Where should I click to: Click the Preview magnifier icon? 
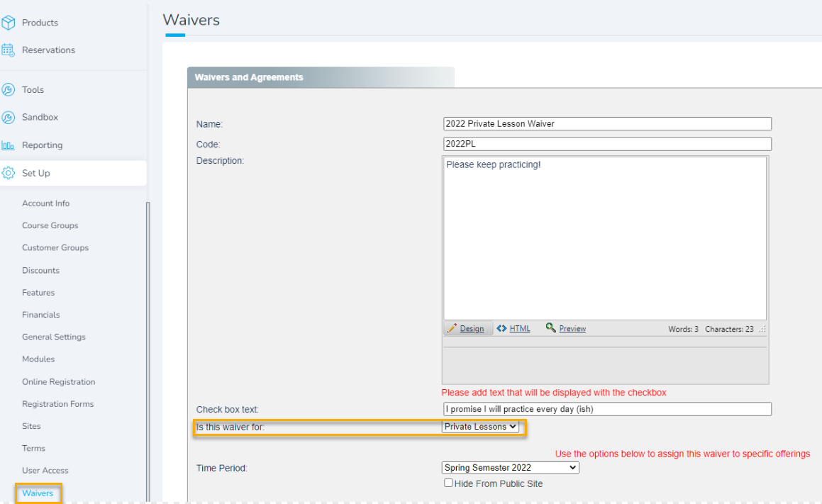click(550, 327)
